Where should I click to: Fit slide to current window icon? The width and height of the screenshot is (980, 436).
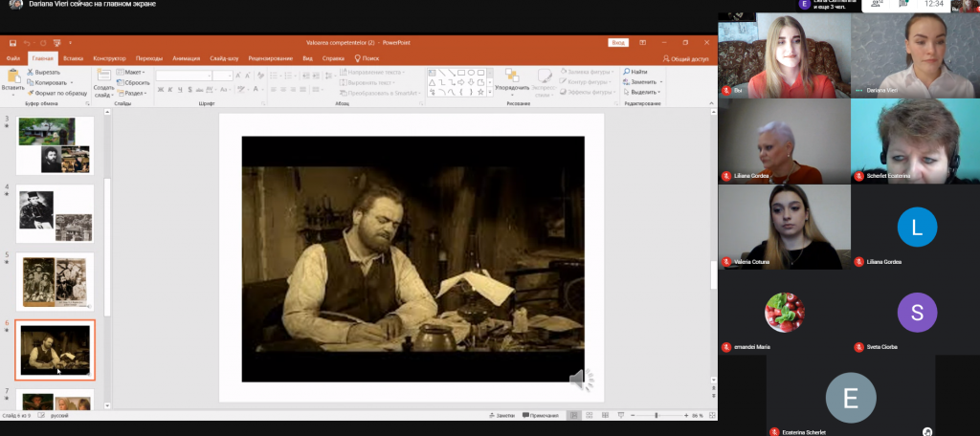pos(711,415)
